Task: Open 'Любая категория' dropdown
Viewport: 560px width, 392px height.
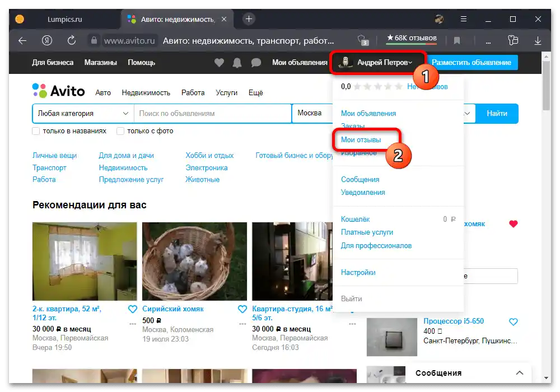Action: [83, 114]
